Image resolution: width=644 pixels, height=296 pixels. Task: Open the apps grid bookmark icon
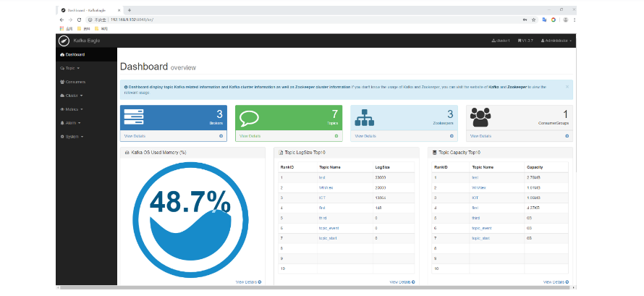click(x=62, y=28)
